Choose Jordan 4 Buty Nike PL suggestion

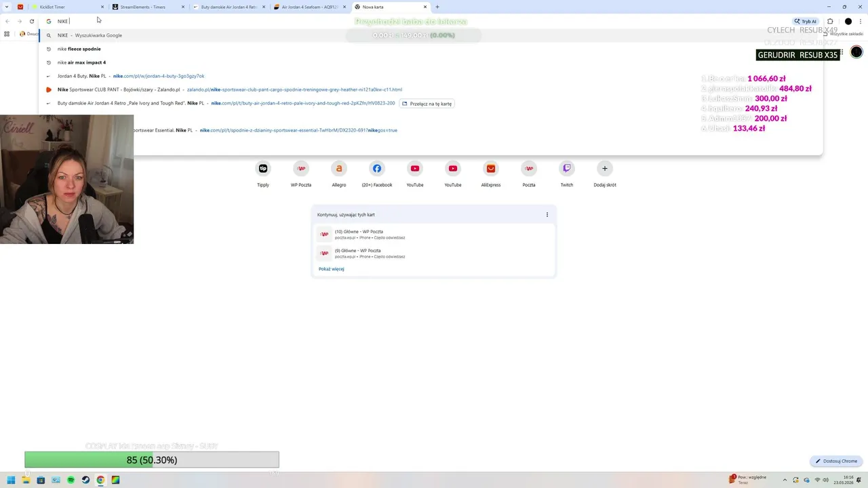tap(431, 76)
